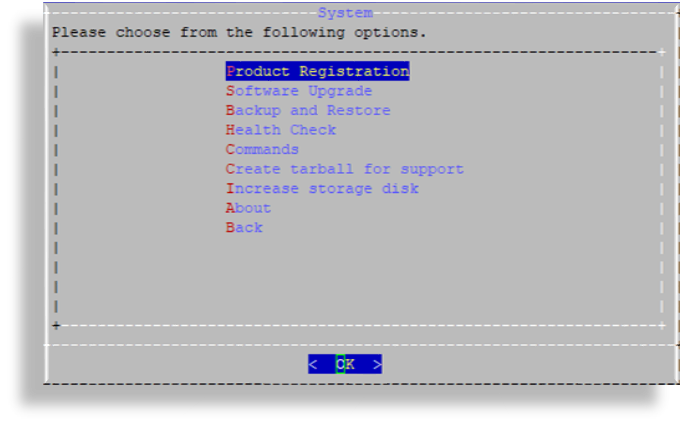Screen dimensions: 682x427
Task: Select the highlighted Product Registration option
Action: (x=317, y=71)
